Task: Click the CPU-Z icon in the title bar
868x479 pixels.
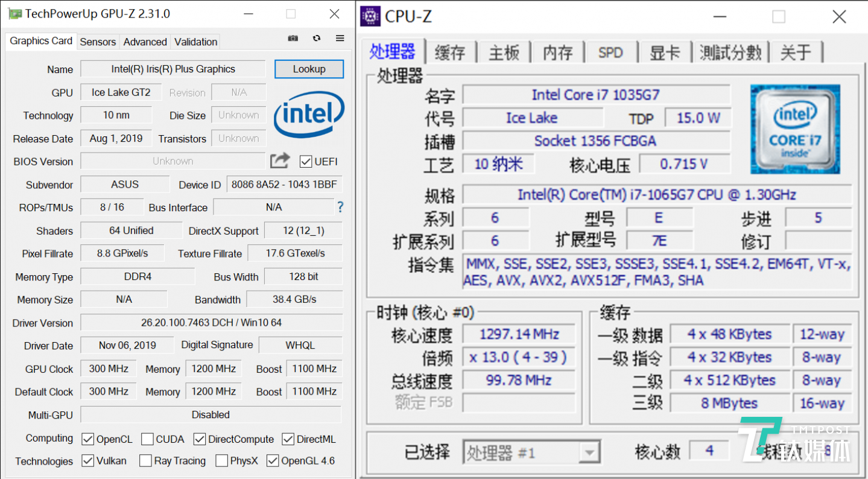Action: (369, 16)
